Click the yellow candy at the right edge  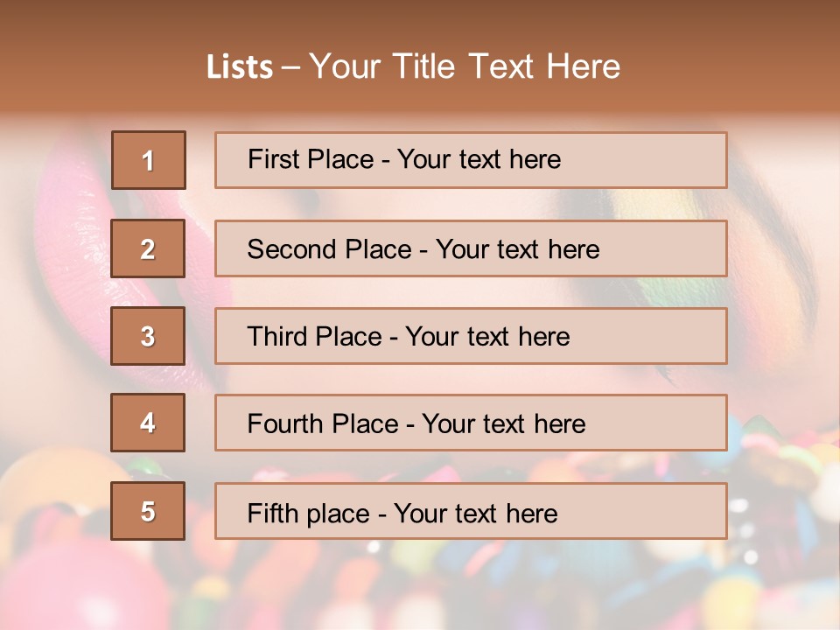pos(824,455)
